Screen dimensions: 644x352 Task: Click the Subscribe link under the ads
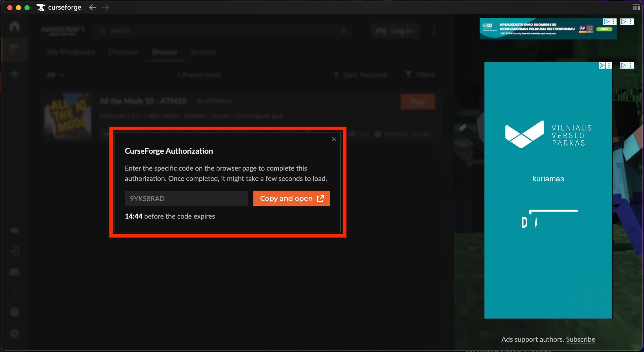point(580,339)
